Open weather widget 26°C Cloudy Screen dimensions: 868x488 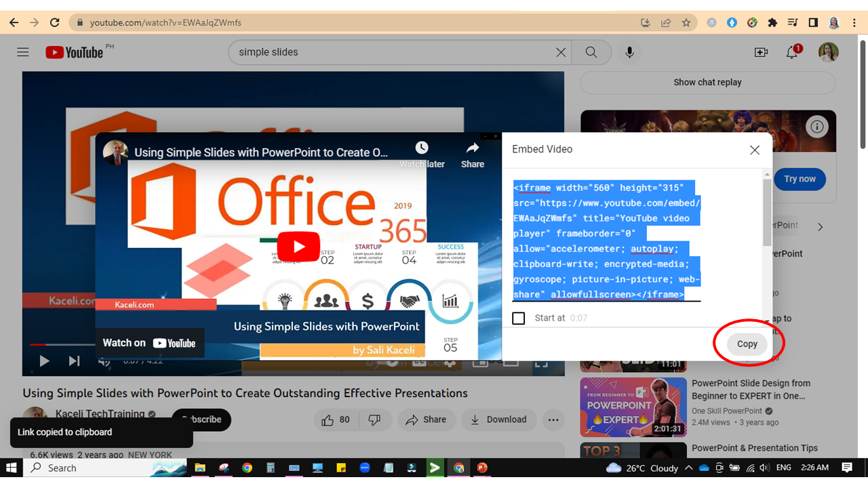click(x=642, y=468)
